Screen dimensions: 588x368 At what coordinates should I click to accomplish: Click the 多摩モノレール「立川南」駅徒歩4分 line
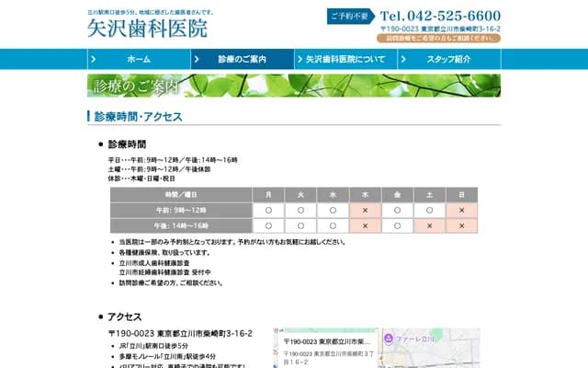click(x=167, y=356)
